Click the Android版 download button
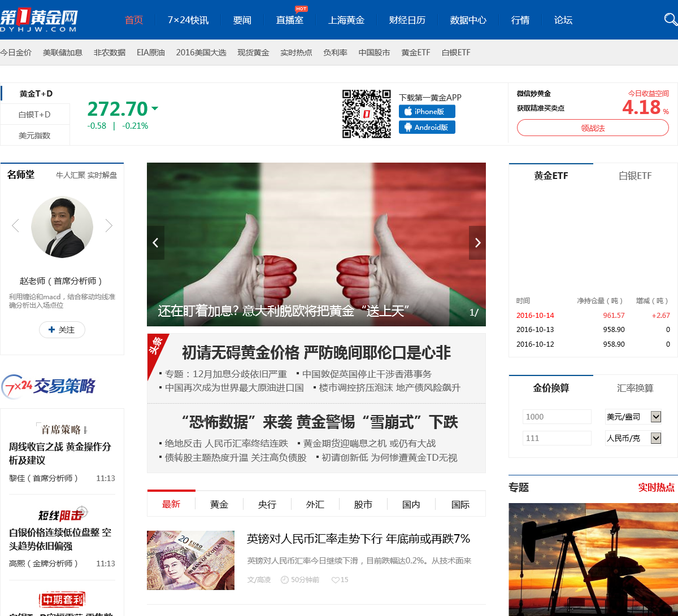 click(x=427, y=127)
